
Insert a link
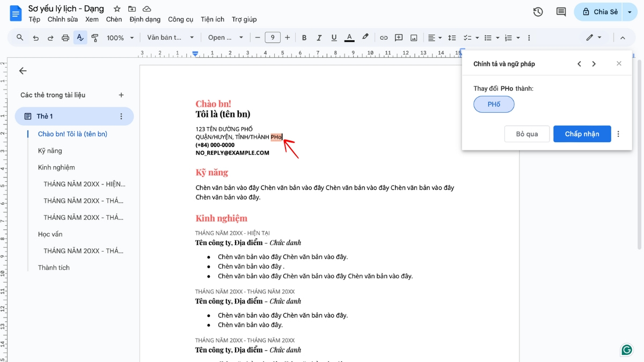[x=384, y=38]
